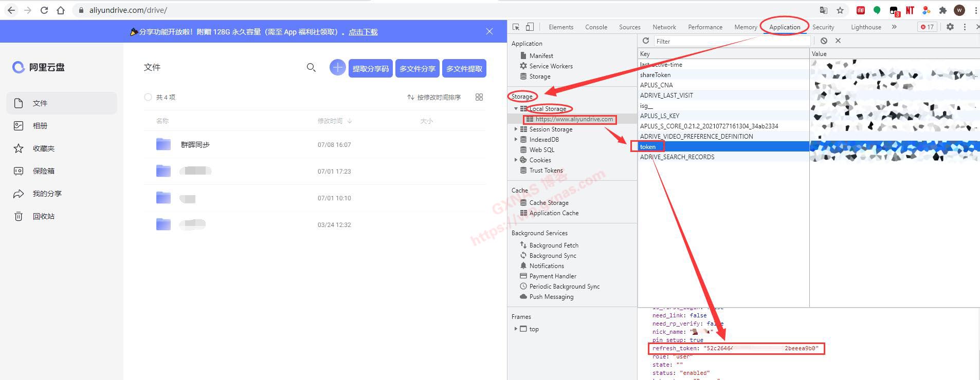Change sort order 按修改时间排序
This screenshot has width=980, height=380.
pos(434,97)
